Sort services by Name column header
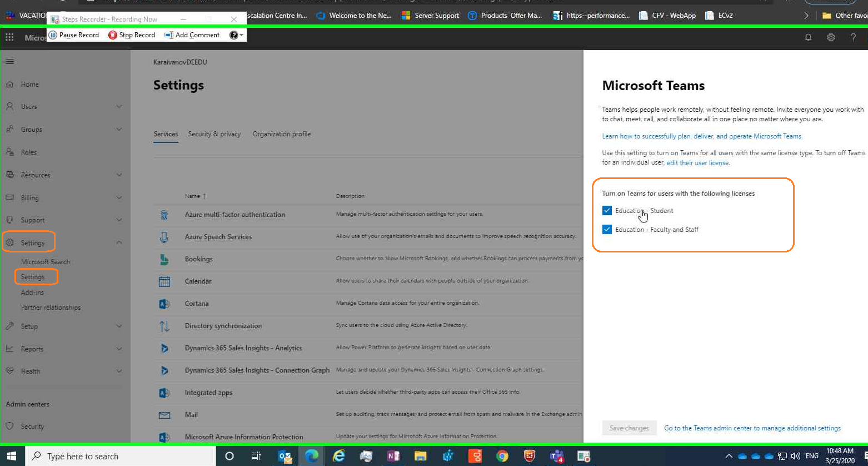This screenshot has height=466, width=868. click(x=195, y=196)
